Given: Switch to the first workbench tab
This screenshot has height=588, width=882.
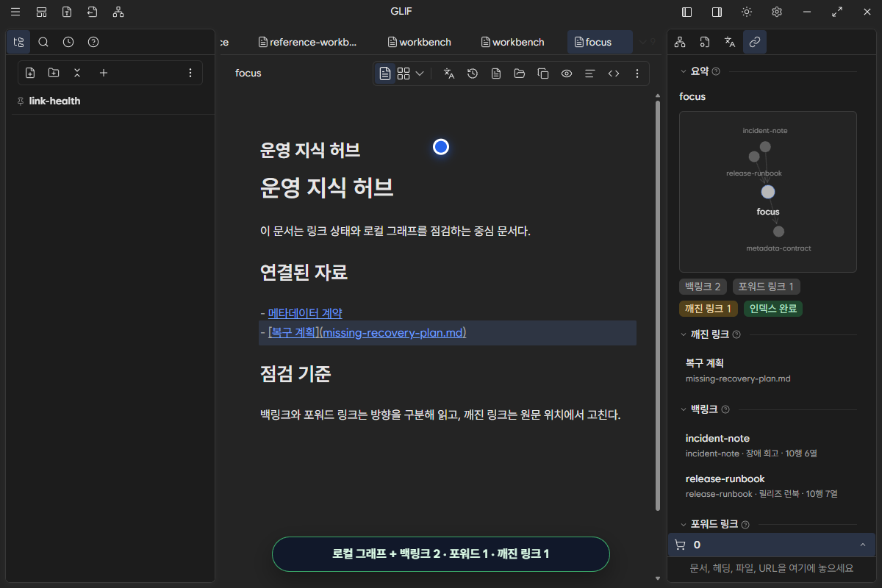Looking at the screenshot, I should click(x=420, y=42).
